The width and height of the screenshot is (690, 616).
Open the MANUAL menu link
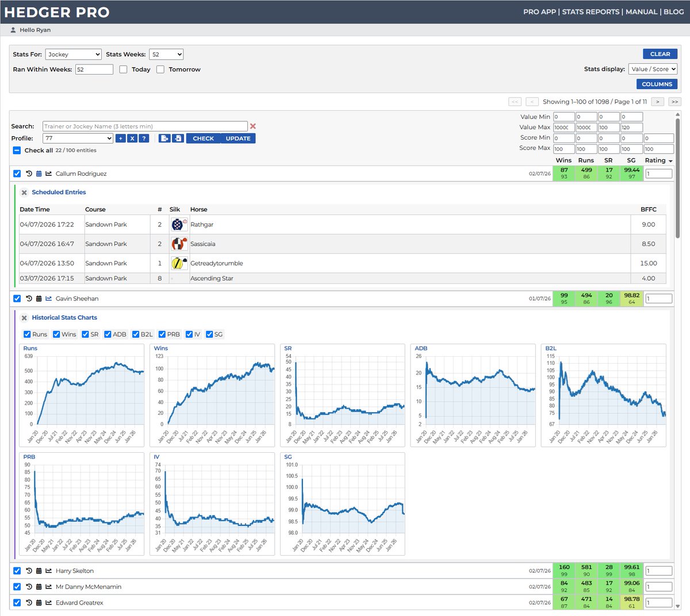[x=641, y=11]
